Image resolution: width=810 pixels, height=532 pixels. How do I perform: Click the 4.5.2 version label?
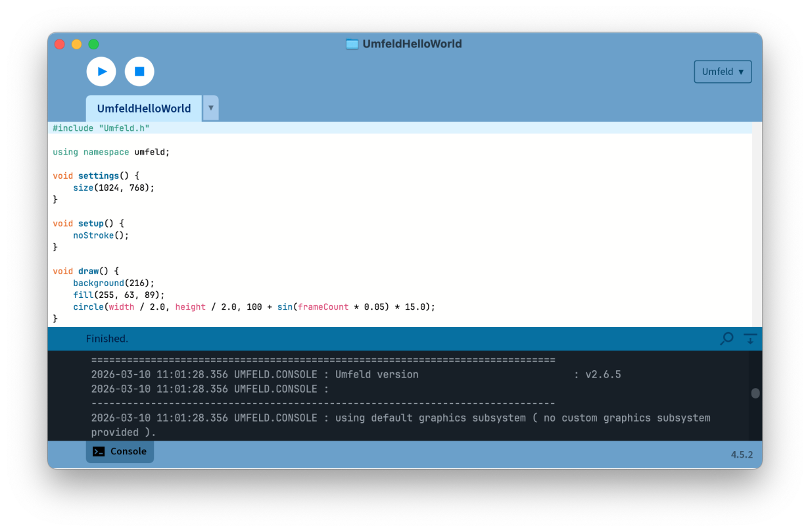pos(740,454)
